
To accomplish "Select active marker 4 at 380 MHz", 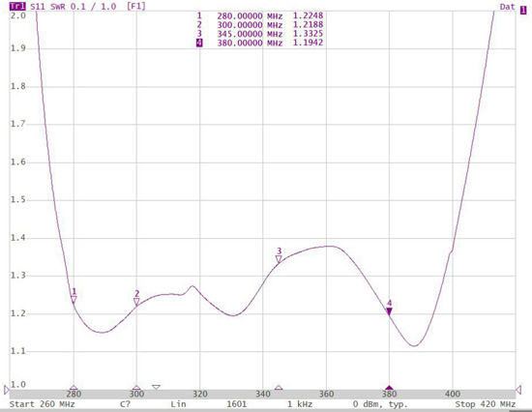I will 389,311.
